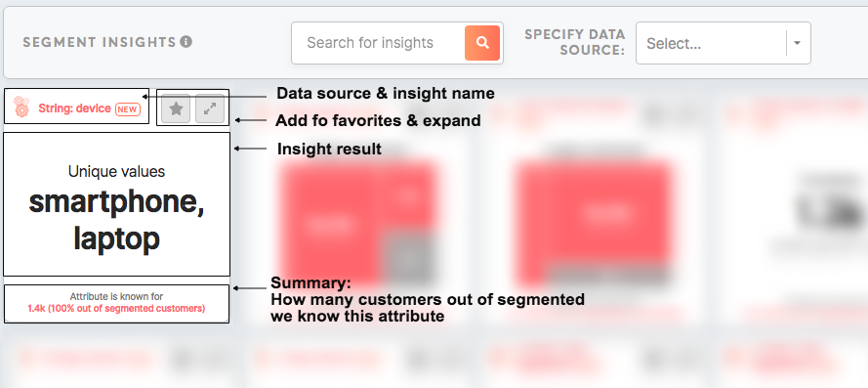Click the Specify Data Source label
Image resolution: width=868 pixels, height=388 pixels.
click(x=575, y=42)
